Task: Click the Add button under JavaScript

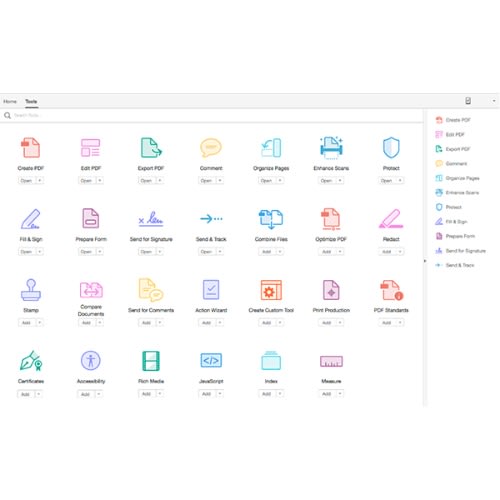Action: click(207, 394)
